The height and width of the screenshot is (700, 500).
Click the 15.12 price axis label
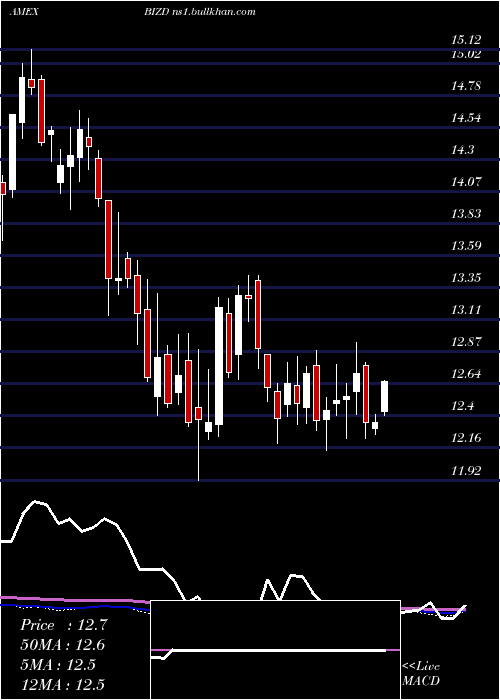pos(466,40)
